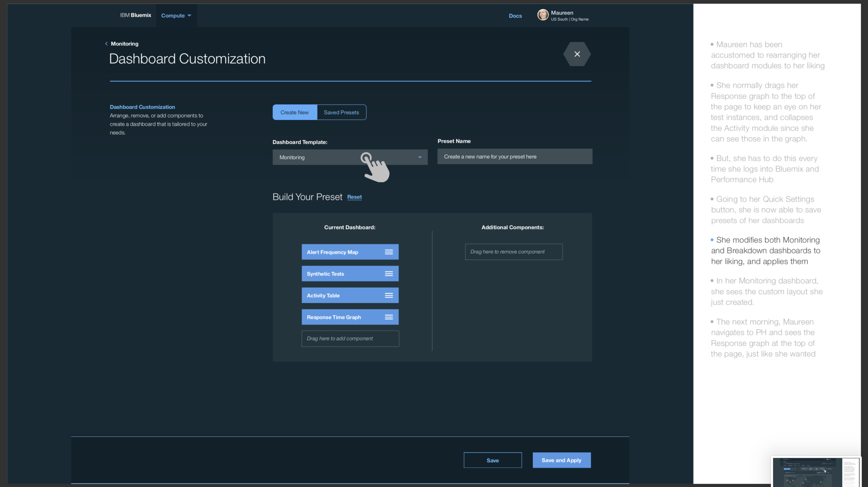Screen dimensions: 868x487
Task: Click the Dashboard Template dropdown arrow
Action: (x=420, y=157)
